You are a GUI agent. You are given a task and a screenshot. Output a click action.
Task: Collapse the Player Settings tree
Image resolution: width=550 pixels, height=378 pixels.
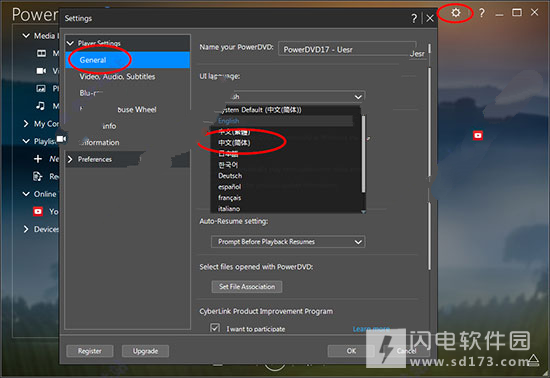[70, 43]
